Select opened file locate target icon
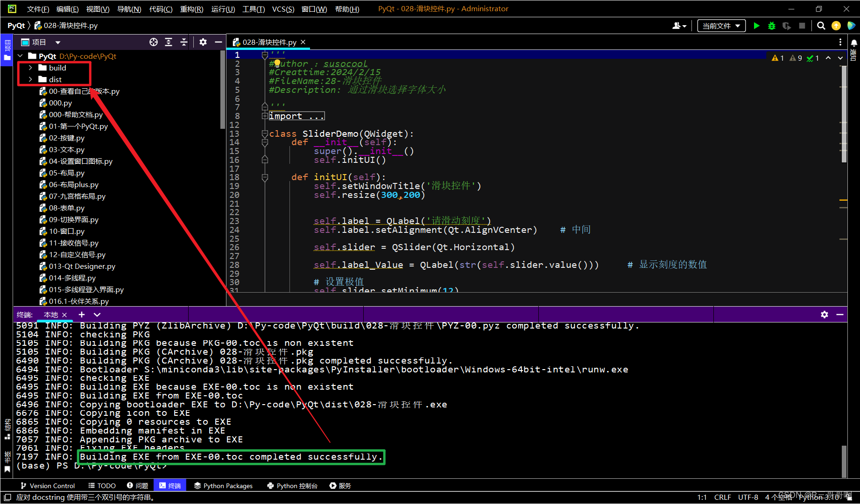860x504 pixels. 154,42
